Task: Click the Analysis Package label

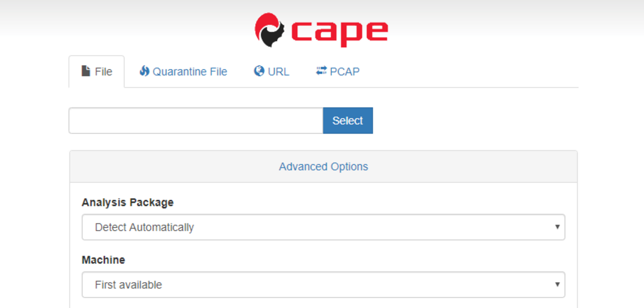Action: [x=127, y=203]
